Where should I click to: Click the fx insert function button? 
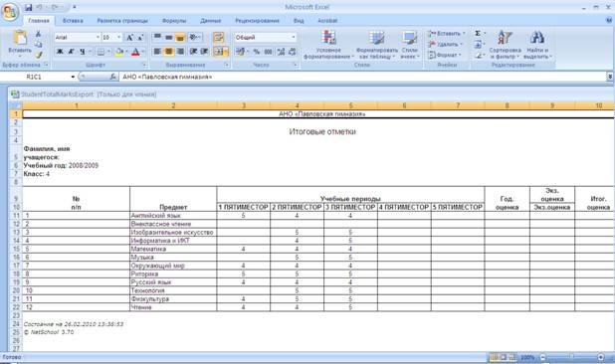coord(112,77)
